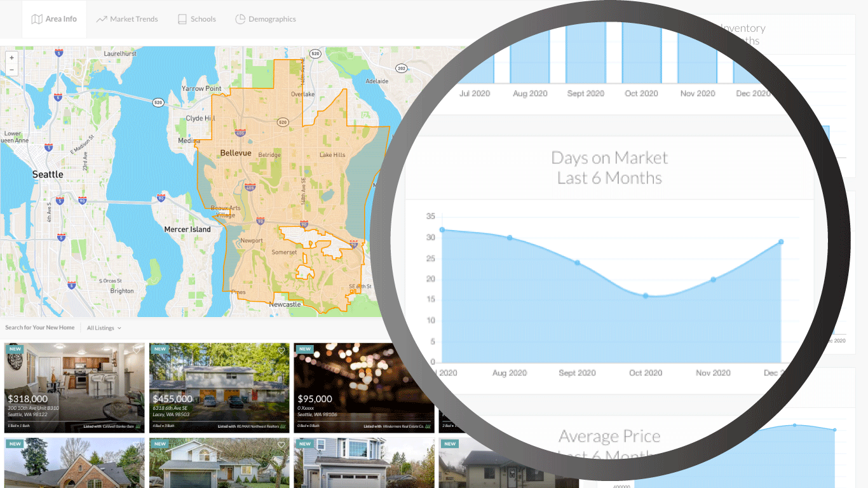Click the Somerset map label
The image size is (868, 488).
(x=284, y=252)
